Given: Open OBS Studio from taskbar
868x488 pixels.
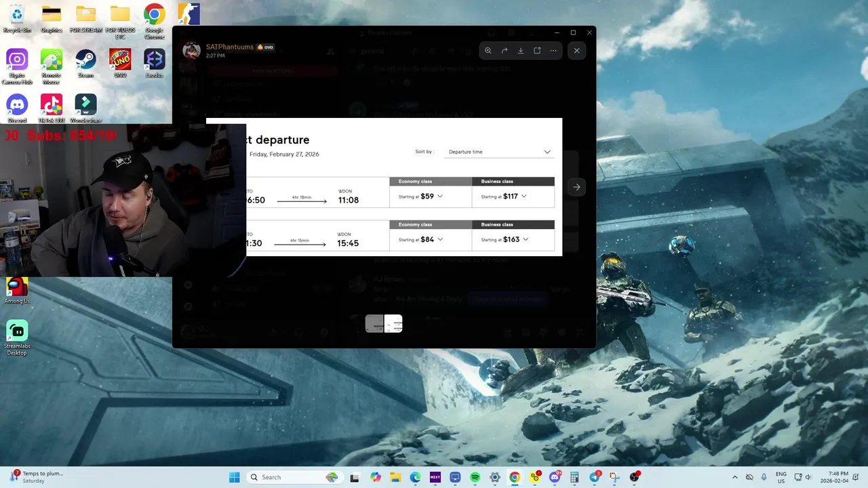Looking at the screenshot, I should 635,477.
